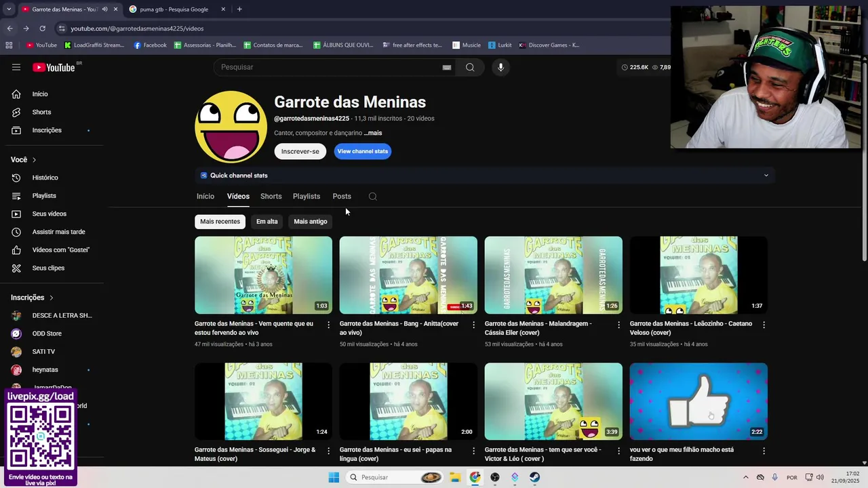Switch to channel Início tab
Viewport: 868px width, 488px height.
point(205,197)
